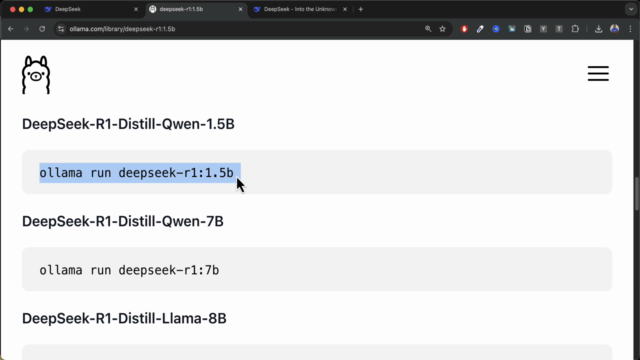Viewport: 640px width, 360px height.
Task: Open the gray Y extension icon
Action: pyautogui.click(x=543, y=29)
